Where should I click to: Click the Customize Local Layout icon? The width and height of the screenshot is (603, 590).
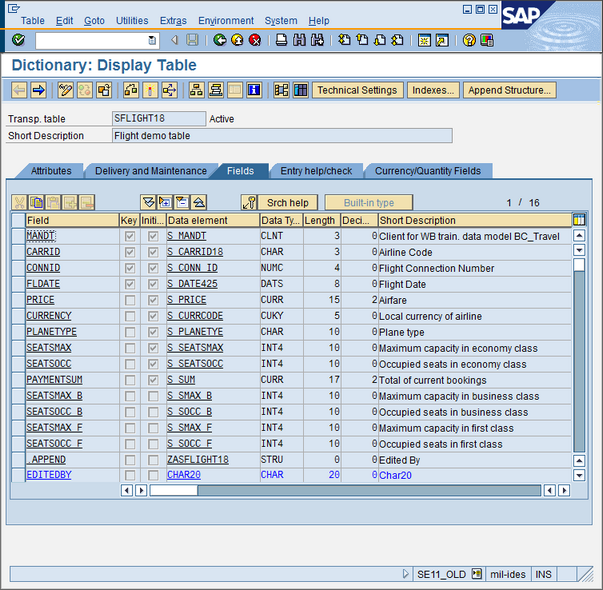(x=487, y=40)
